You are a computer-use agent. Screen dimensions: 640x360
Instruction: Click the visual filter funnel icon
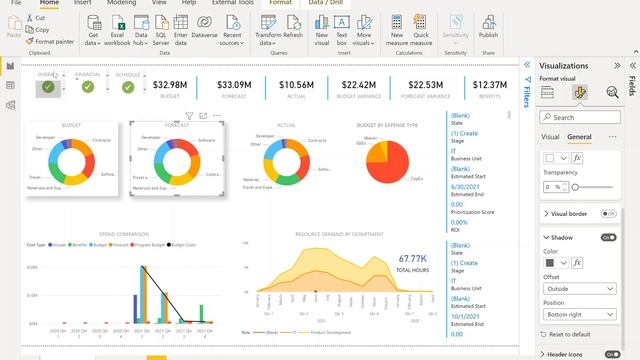click(189, 116)
